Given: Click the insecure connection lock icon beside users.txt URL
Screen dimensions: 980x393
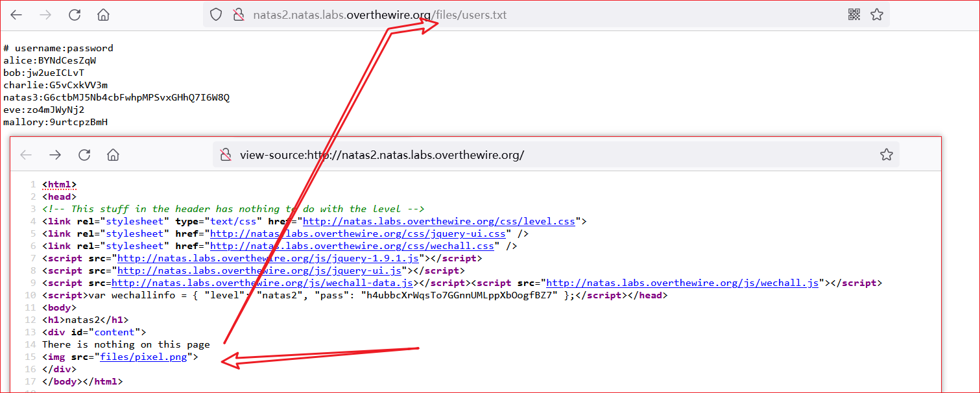Looking at the screenshot, I should point(237,15).
